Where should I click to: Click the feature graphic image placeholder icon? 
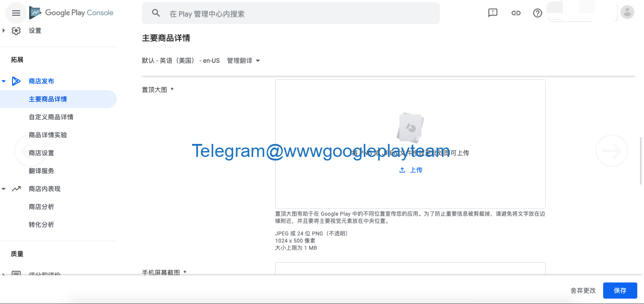[410, 127]
